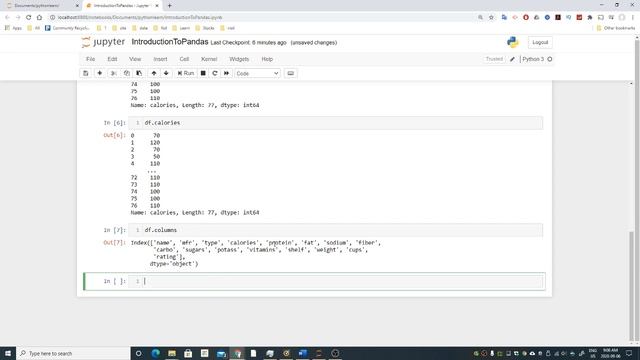The image size is (640, 360).
Task: Click the Windows taskbar search box
Action: coord(73,353)
